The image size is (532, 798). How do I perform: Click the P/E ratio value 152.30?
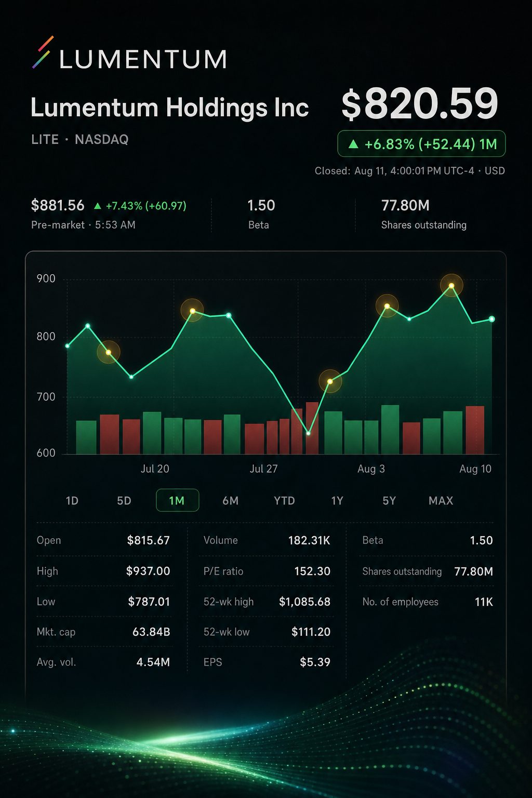tap(312, 571)
